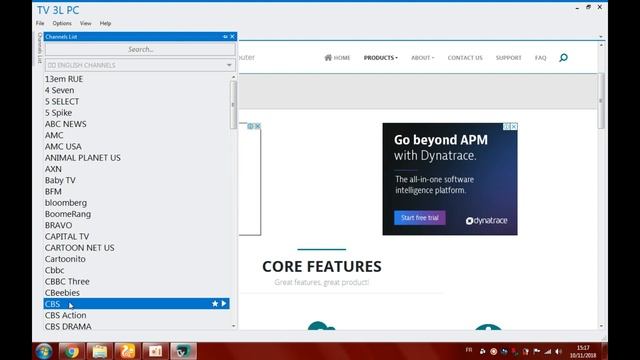Open the vertical Channels List side tab

pos(40,48)
